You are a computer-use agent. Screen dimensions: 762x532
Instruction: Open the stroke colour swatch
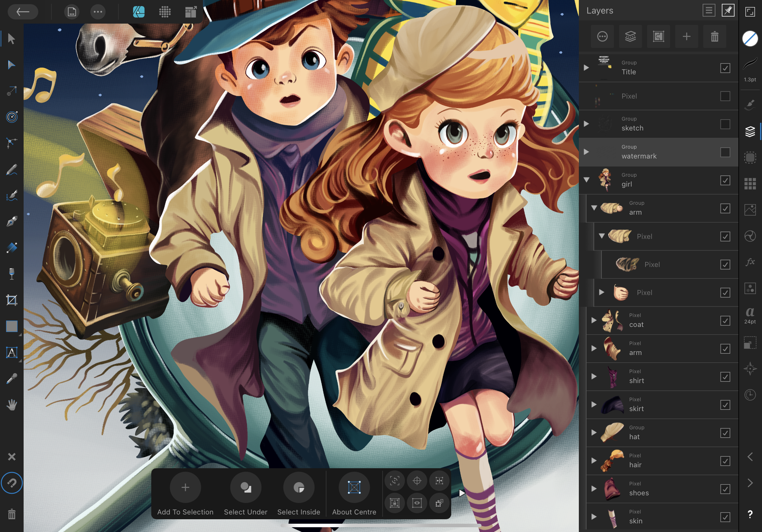750,39
